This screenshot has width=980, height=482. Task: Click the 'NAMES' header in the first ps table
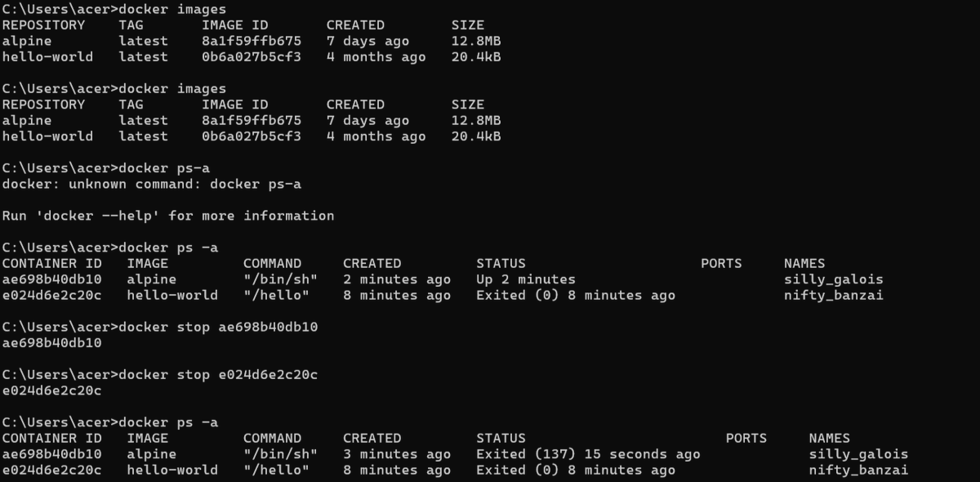click(804, 264)
